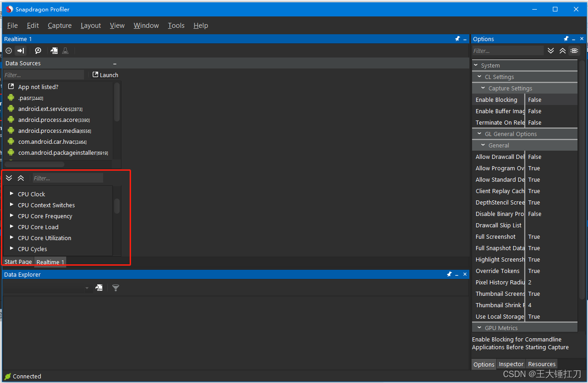Open the Layout menu

tap(91, 26)
